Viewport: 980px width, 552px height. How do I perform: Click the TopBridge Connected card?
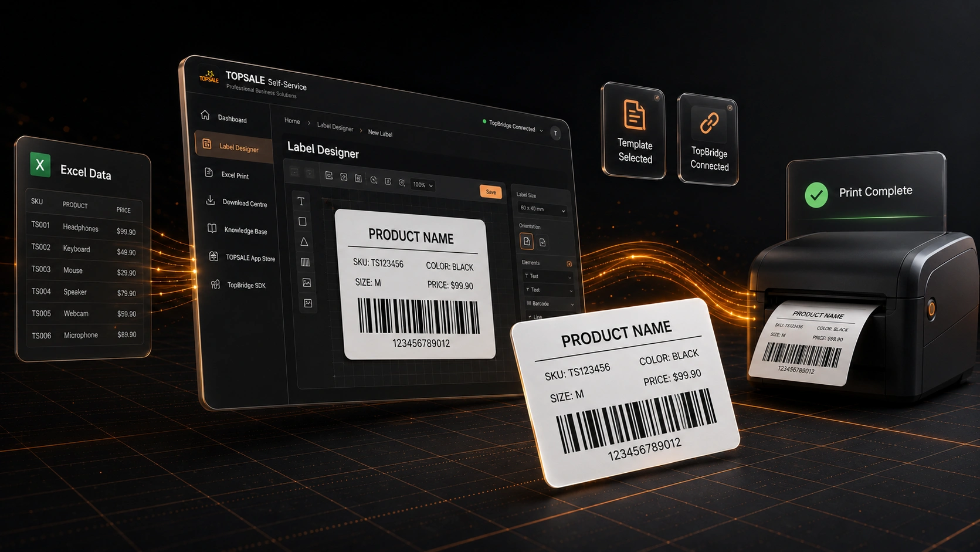click(708, 140)
